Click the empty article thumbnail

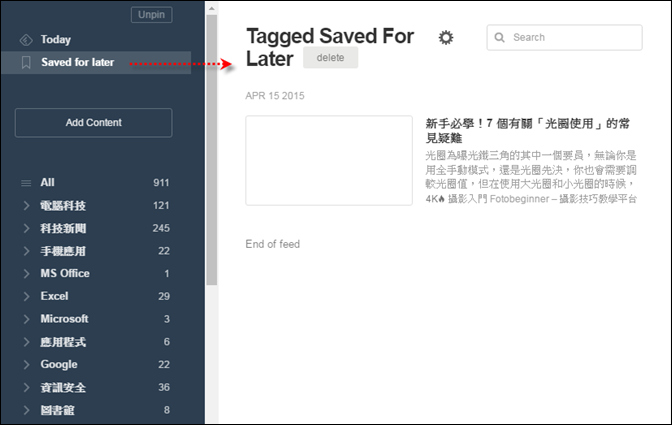pyautogui.click(x=329, y=160)
